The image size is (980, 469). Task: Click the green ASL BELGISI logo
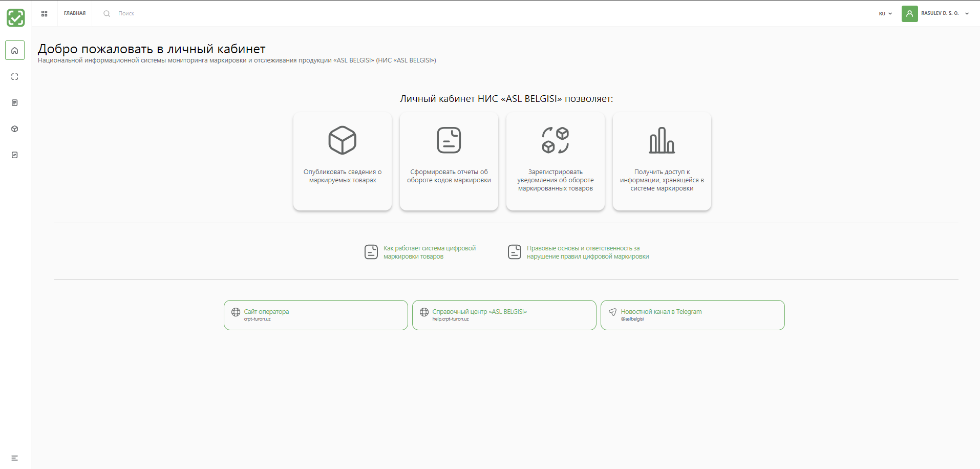coord(15,18)
